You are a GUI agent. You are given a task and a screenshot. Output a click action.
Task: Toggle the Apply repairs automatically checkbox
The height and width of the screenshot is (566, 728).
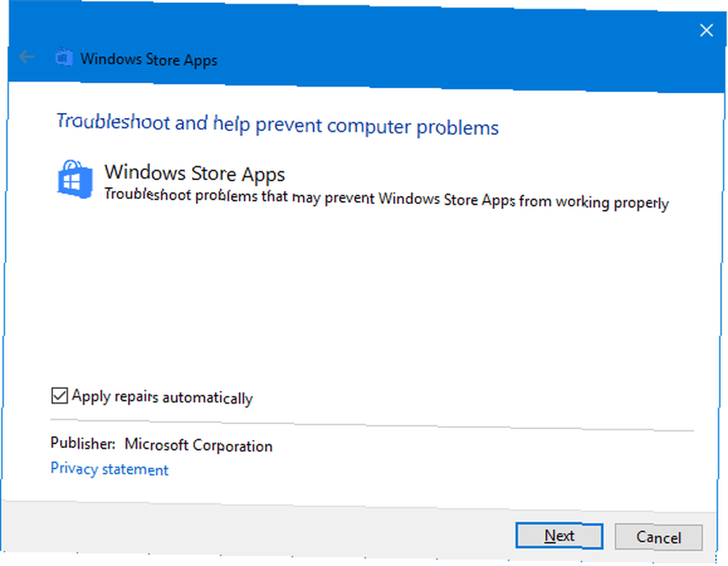(x=60, y=396)
